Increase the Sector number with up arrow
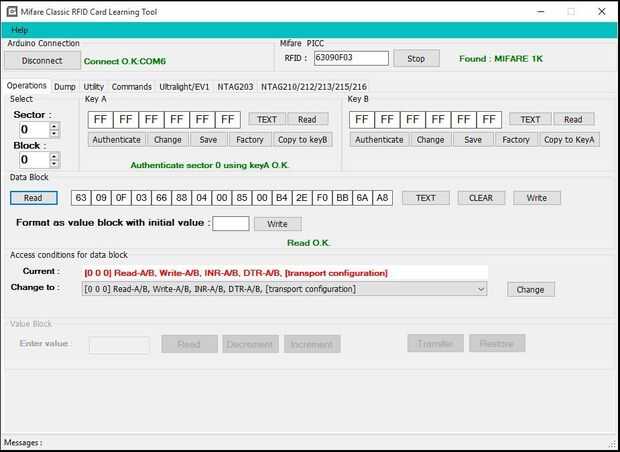 point(54,126)
